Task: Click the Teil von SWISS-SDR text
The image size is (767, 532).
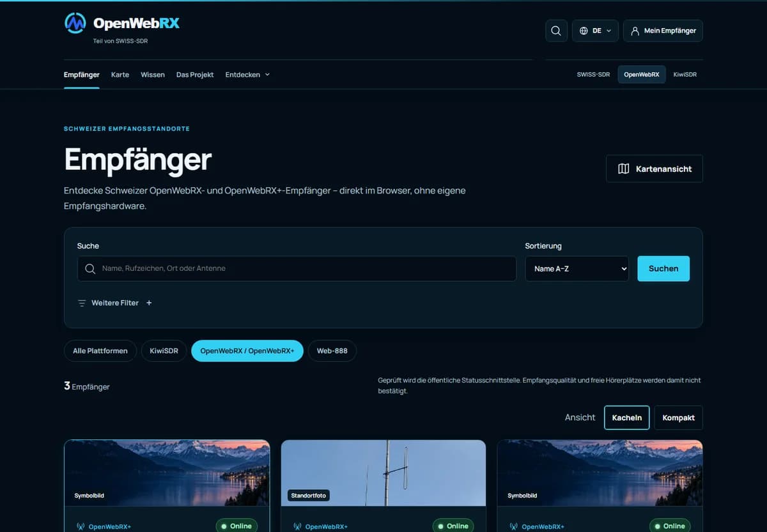Action: pyautogui.click(x=121, y=41)
